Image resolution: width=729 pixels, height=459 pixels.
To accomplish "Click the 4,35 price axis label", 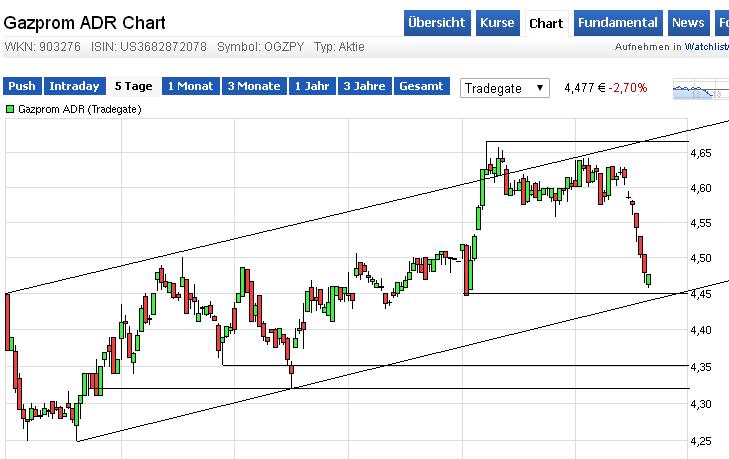I will coord(701,367).
